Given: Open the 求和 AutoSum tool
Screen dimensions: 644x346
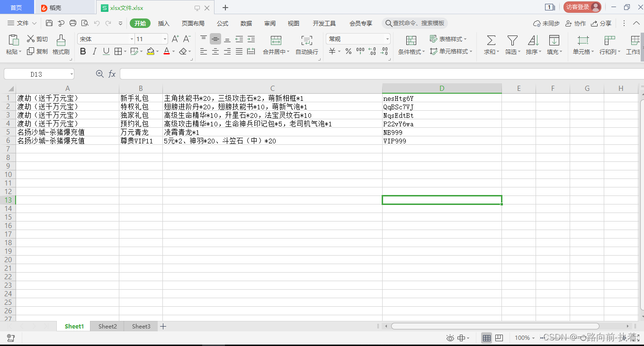Looking at the screenshot, I should [x=491, y=45].
